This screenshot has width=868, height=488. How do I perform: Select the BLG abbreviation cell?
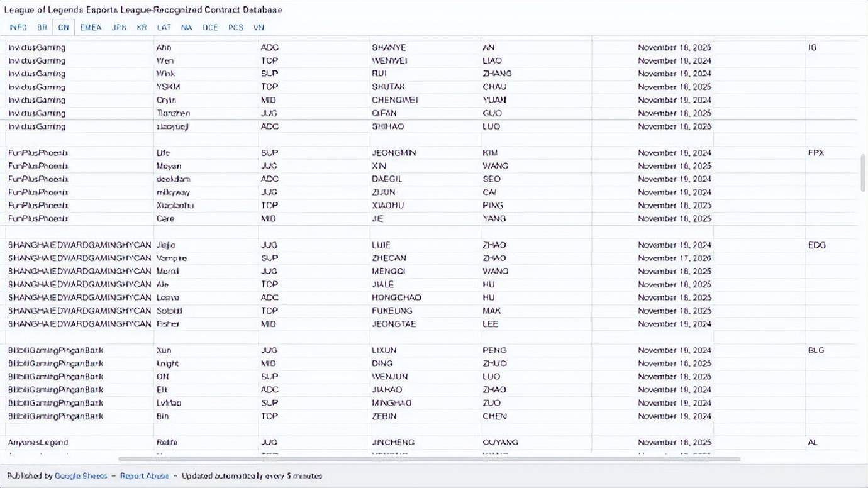(x=830, y=350)
